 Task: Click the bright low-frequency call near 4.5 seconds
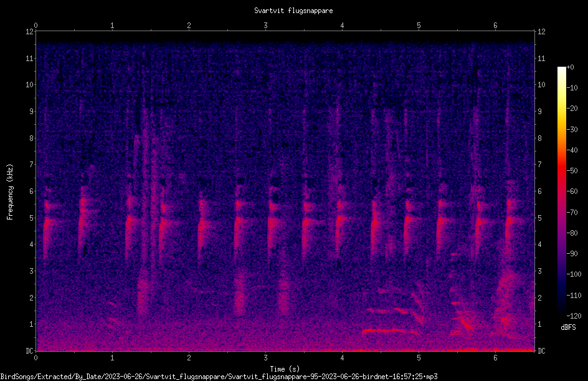pyautogui.click(x=389, y=330)
